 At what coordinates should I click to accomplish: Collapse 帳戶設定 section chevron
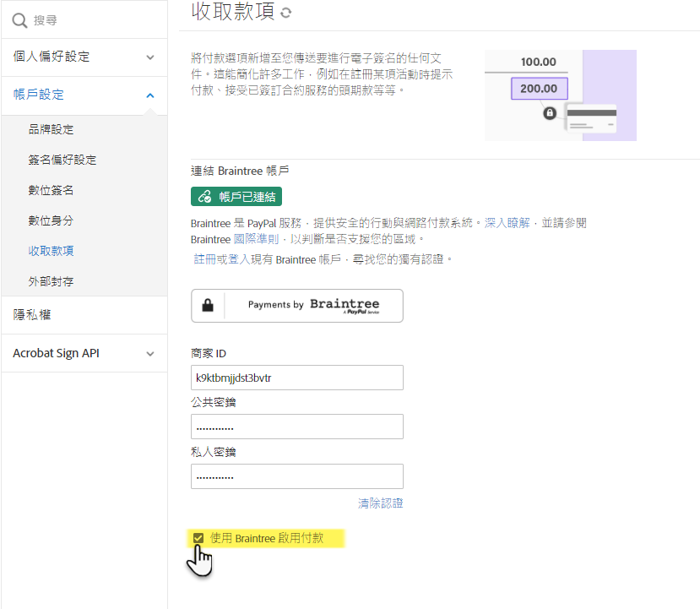pos(150,95)
